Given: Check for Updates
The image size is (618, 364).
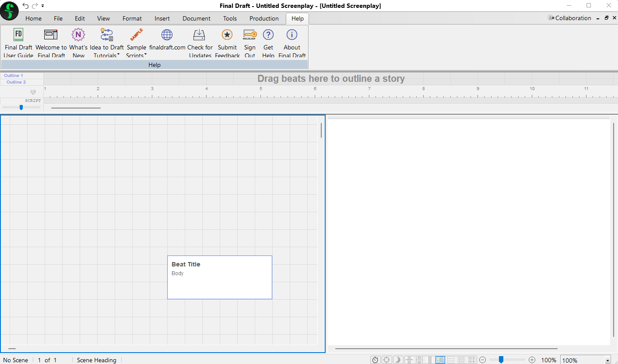Looking at the screenshot, I should (200, 42).
